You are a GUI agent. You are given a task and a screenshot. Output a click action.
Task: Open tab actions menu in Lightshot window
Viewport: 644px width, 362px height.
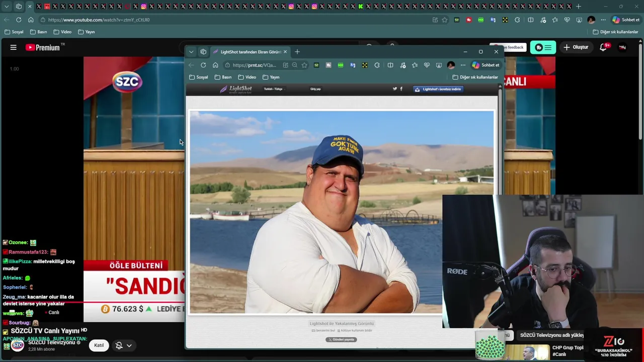[x=191, y=52]
